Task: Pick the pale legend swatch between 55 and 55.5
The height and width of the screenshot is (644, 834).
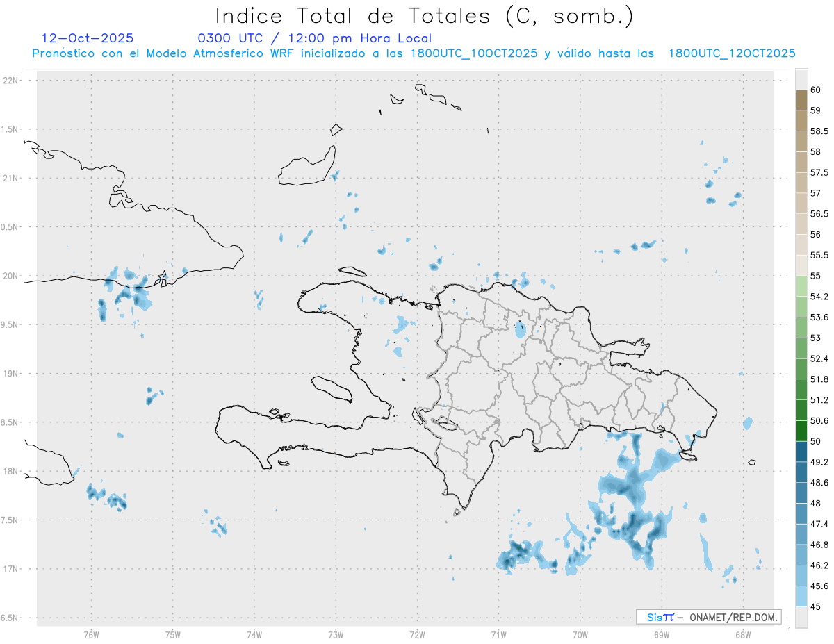Action: pos(801,265)
